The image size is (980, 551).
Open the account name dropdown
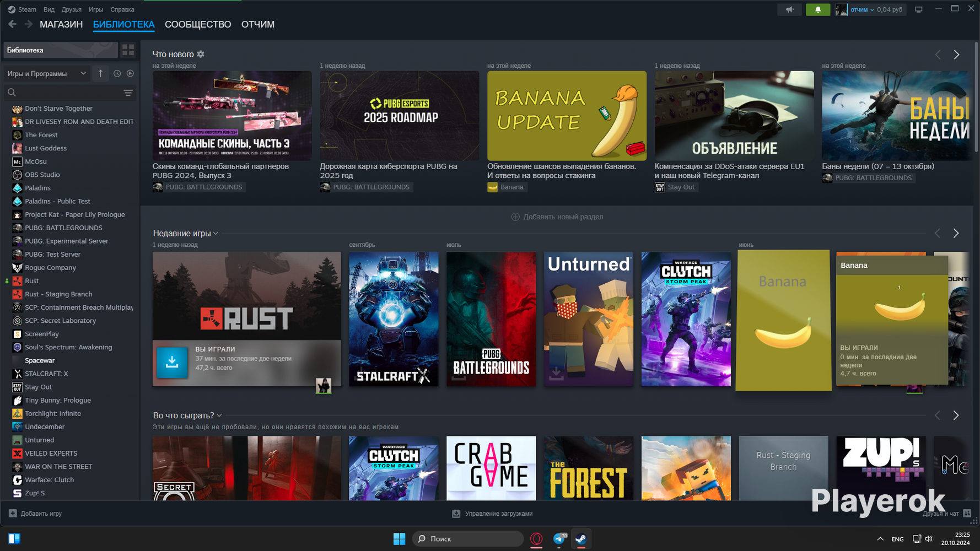[862, 9]
